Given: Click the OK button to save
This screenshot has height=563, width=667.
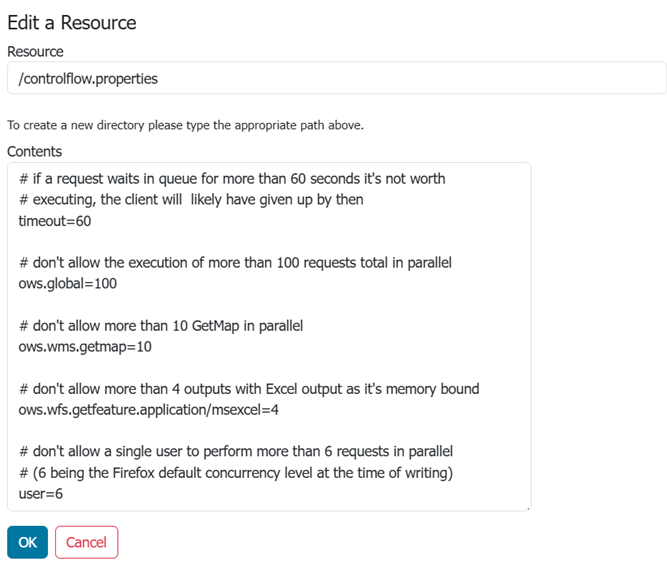Looking at the screenshot, I should [x=27, y=542].
